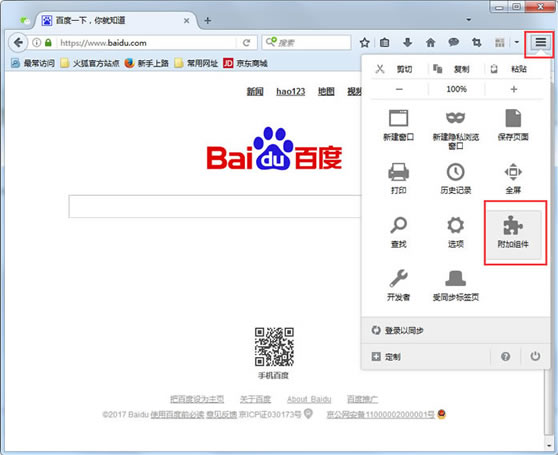Click the Add-ons (附加组件) puzzle icon

click(x=513, y=225)
